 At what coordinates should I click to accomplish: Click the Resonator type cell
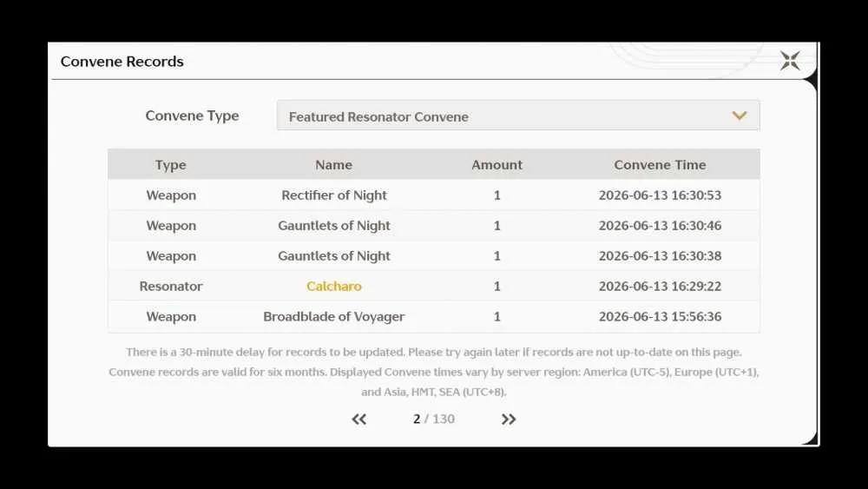[170, 287]
